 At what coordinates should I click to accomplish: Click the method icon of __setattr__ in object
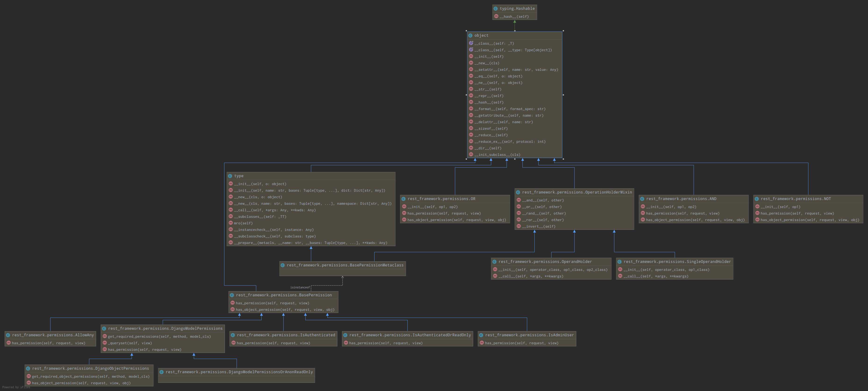point(471,69)
